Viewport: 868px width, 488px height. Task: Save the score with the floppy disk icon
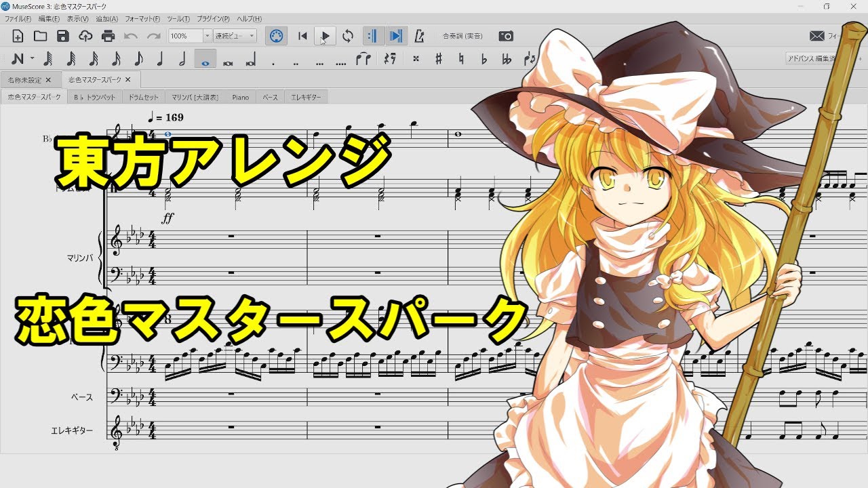click(62, 36)
